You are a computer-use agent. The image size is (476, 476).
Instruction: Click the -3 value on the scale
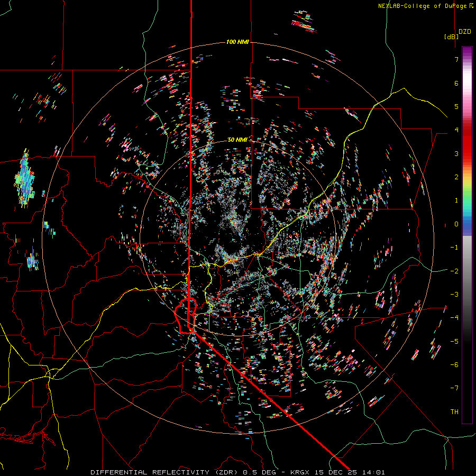point(454,294)
